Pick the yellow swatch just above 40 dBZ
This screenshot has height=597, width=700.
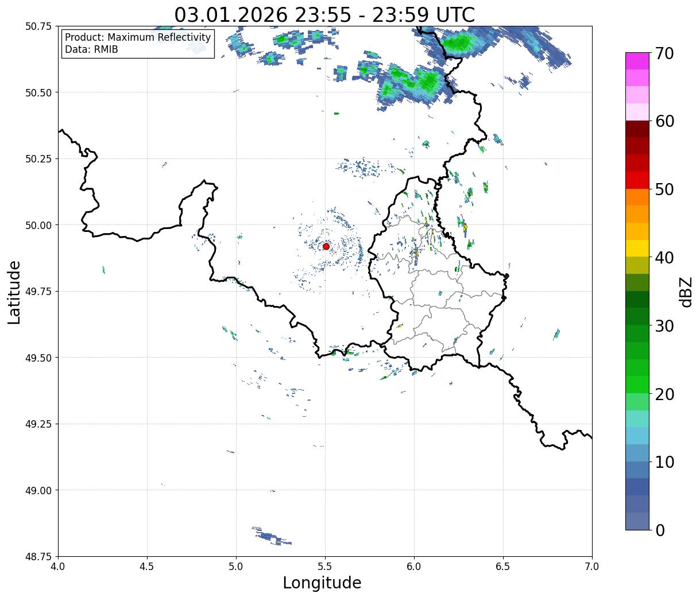pyautogui.click(x=637, y=248)
